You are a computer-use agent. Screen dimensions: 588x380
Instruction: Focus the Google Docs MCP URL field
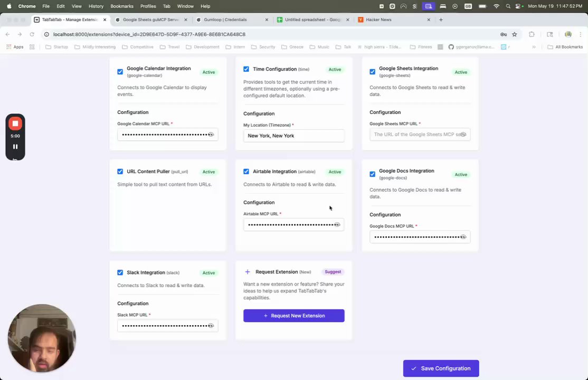pos(420,236)
